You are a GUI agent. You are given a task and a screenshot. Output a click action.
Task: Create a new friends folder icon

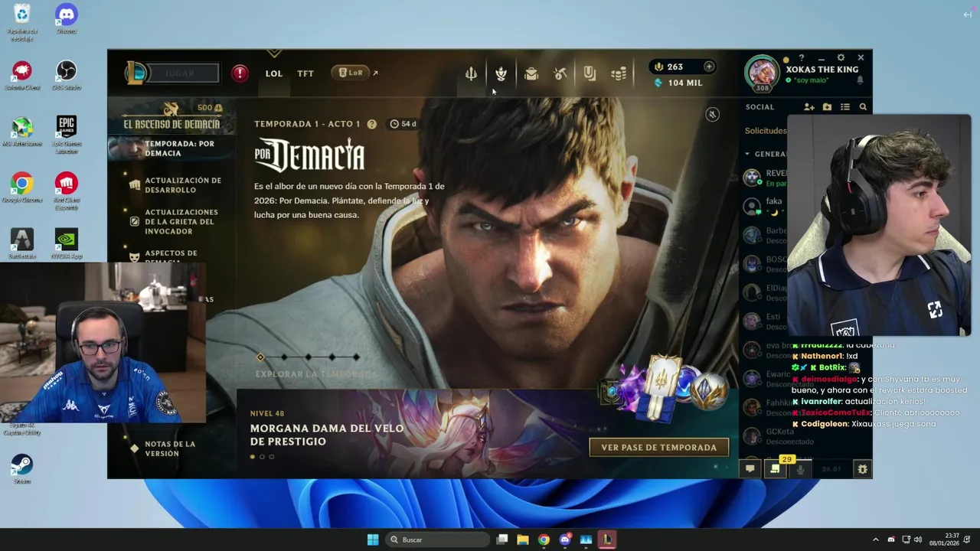(x=827, y=107)
